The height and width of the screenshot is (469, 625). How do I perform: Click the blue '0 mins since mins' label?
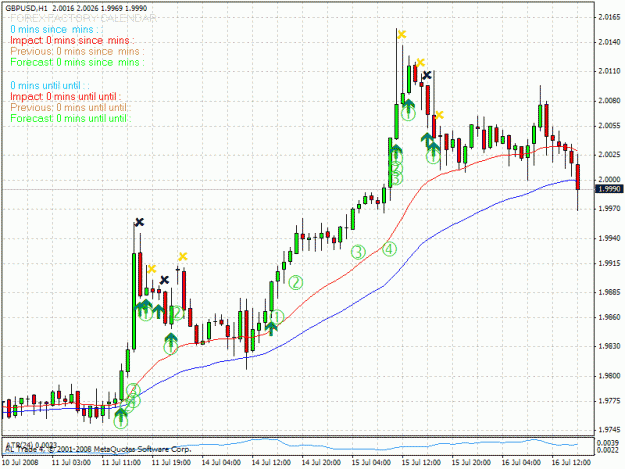56,29
